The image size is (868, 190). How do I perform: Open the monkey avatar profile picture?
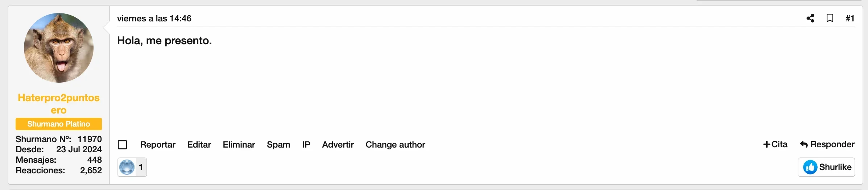click(59, 48)
